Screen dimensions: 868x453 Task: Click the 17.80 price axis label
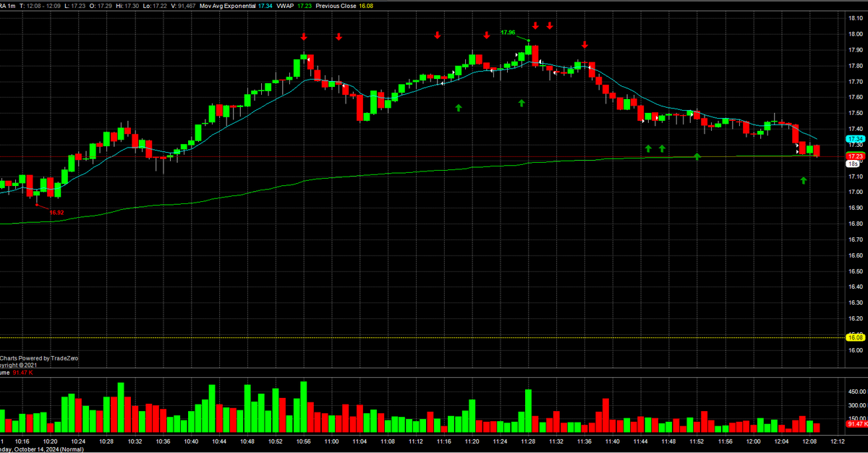pos(856,66)
